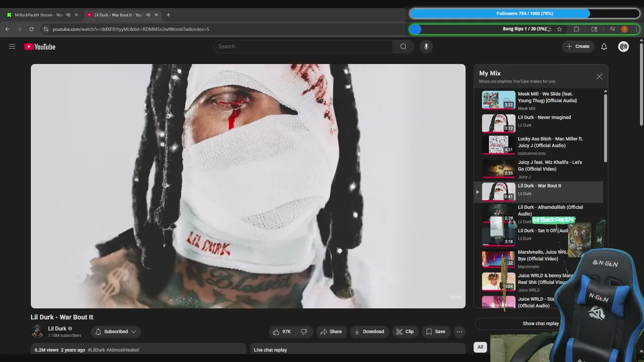Open Lil Durk channel avatar
This screenshot has height=362, width=644.
coord(37,331)
